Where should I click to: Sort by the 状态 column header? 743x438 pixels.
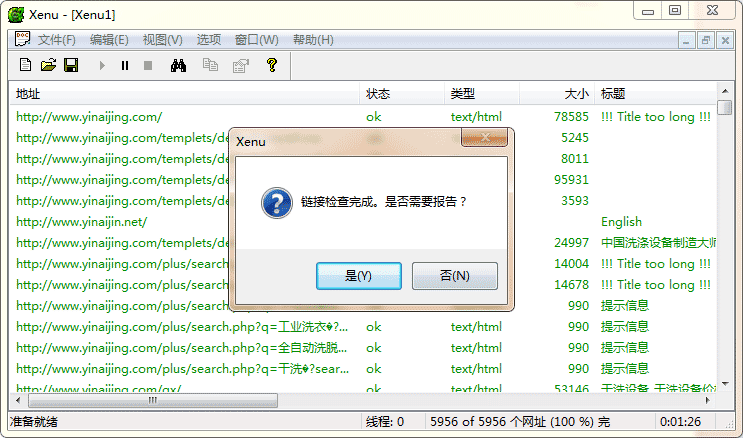pos(402,93)
